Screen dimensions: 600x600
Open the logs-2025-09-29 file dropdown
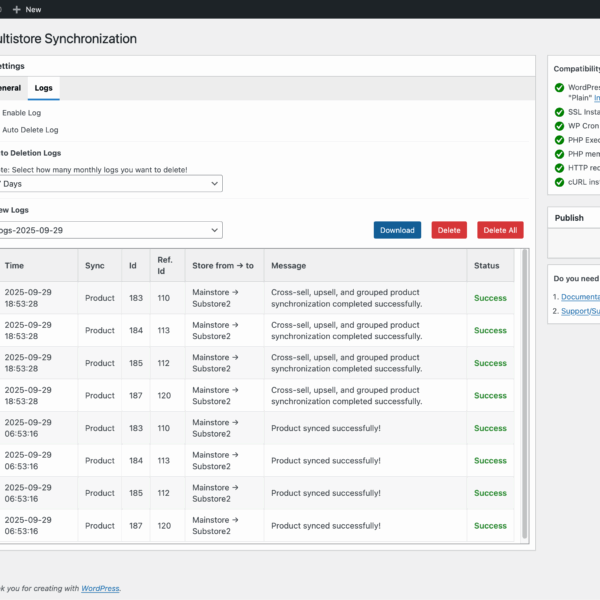point(111,230)
